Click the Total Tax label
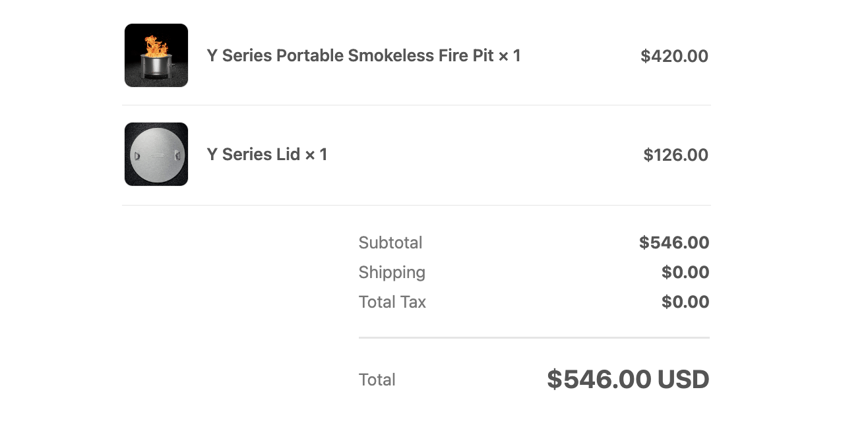Image resolution: width=868 pixels, height=427 pixels. tap(392, 302)
